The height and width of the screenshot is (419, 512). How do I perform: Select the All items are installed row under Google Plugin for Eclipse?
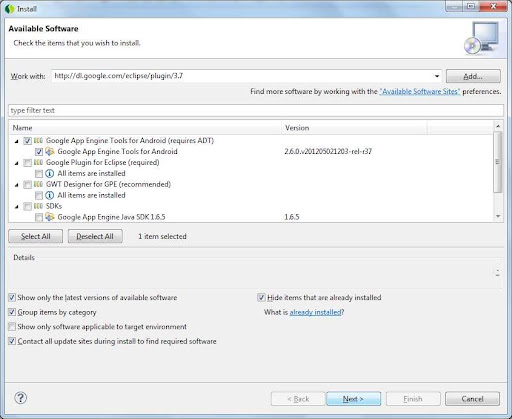[x=91, y=173]
